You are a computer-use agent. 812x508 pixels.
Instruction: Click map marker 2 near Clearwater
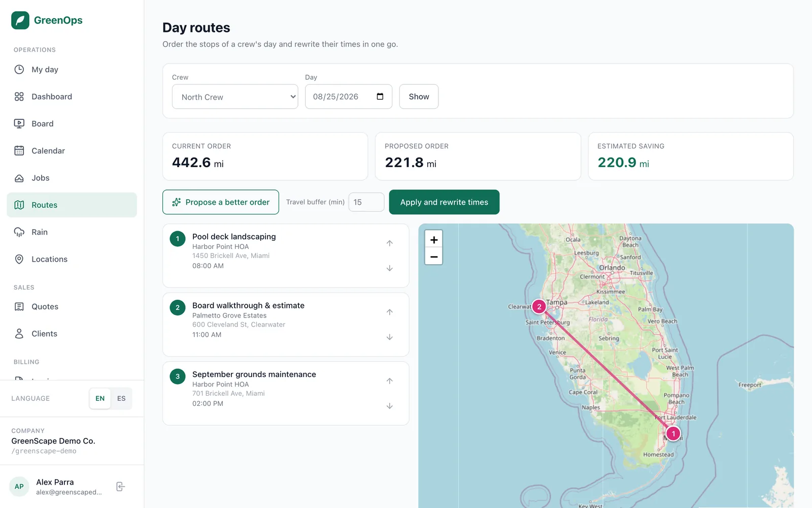coord(539,306)
